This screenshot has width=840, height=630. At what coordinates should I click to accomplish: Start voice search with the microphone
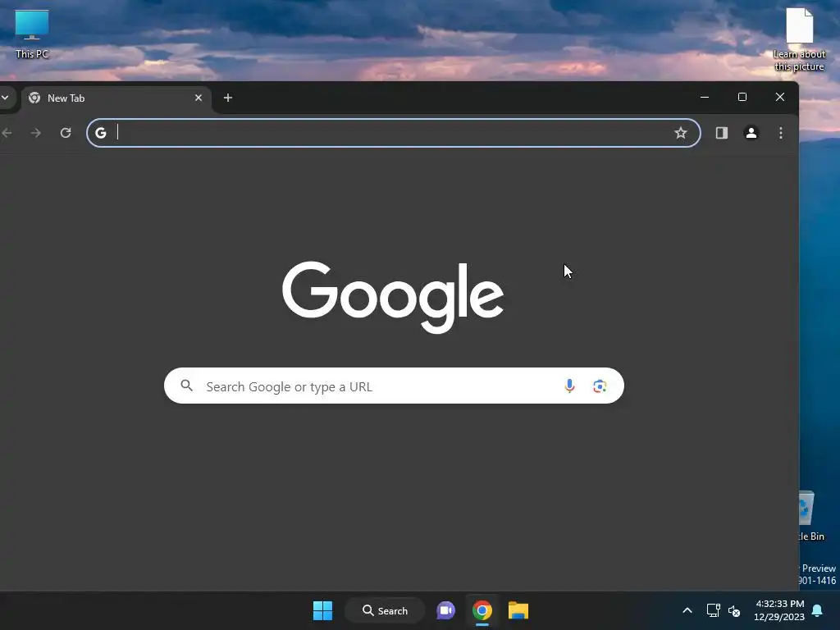569,386
